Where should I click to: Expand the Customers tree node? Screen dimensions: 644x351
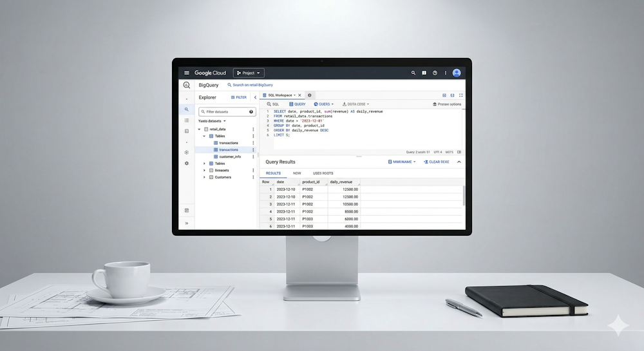204,177
